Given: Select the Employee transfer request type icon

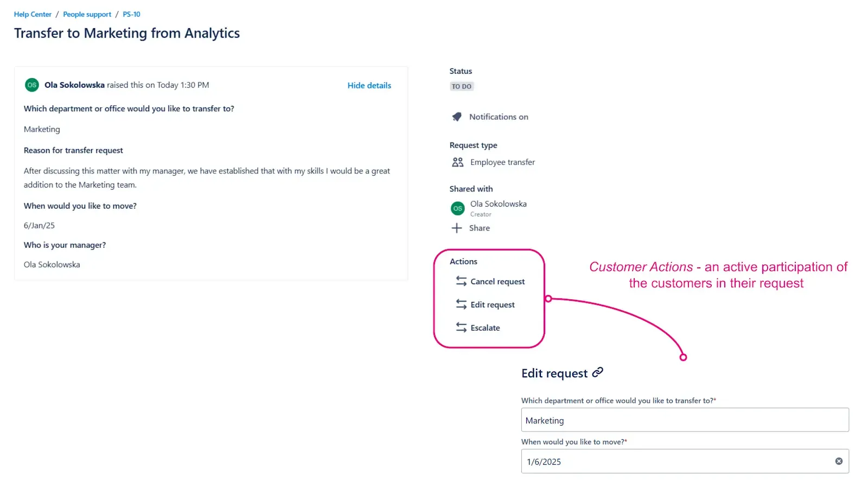Looking at the screenshot, I should [457, 162].
